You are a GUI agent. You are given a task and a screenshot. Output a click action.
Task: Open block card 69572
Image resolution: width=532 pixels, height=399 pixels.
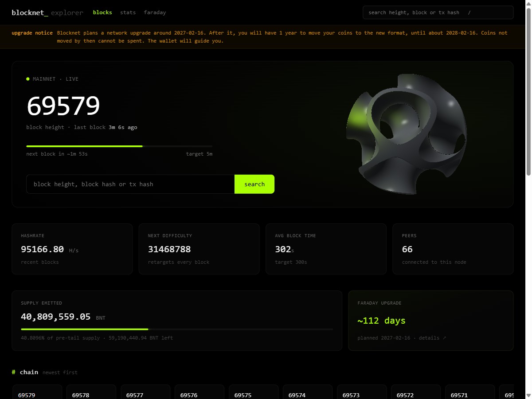tap(416, 392)
